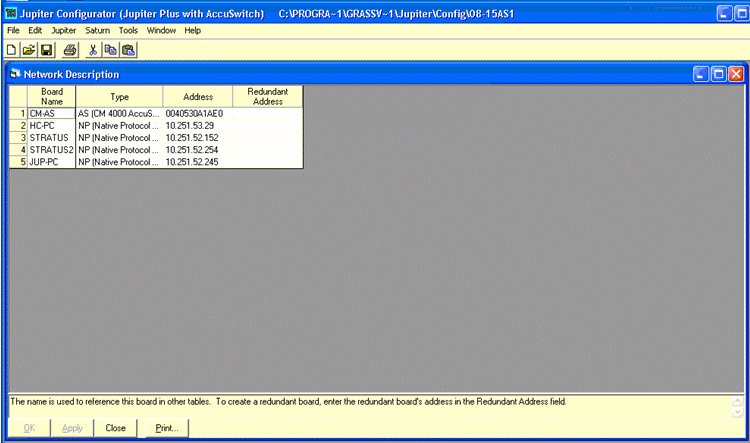
Task: Click the Copy toolbar icon
Action: [x=110, y=50]
